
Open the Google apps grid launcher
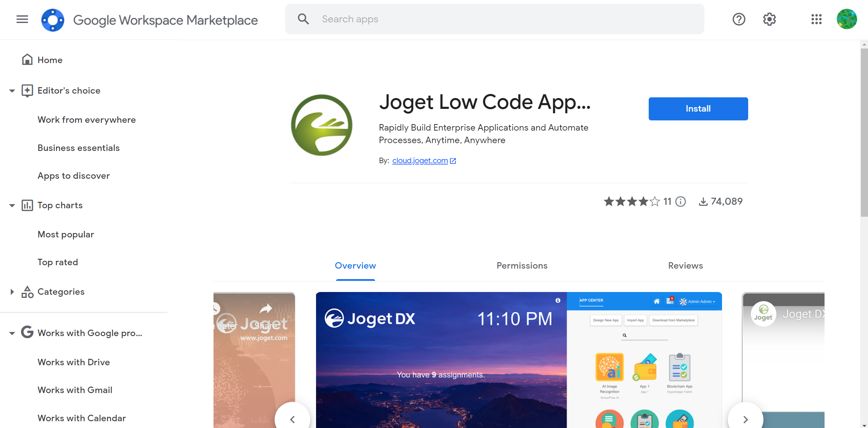point(816,19)
